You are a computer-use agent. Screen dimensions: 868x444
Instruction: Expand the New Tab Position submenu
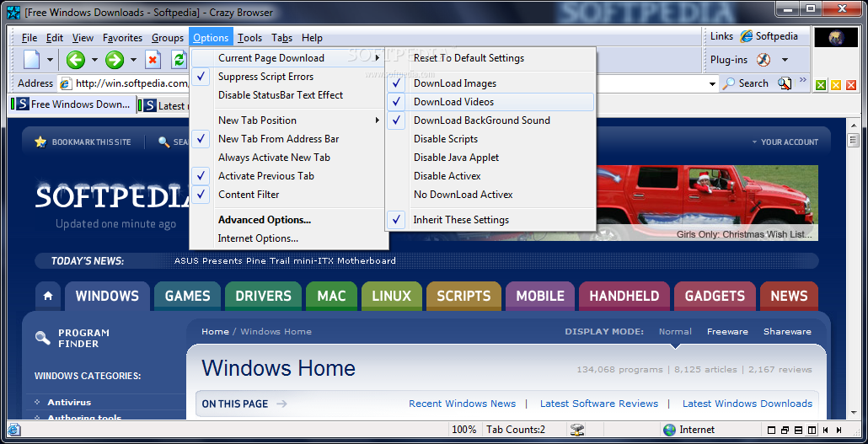point(288,120)
